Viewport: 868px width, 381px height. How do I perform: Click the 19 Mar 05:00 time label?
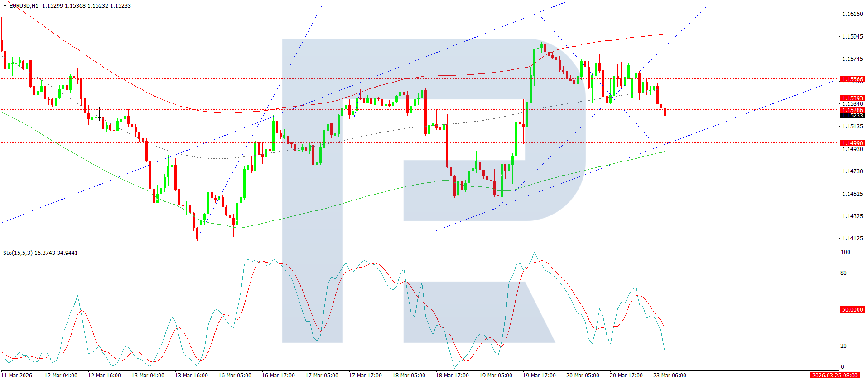coord(496,376)
